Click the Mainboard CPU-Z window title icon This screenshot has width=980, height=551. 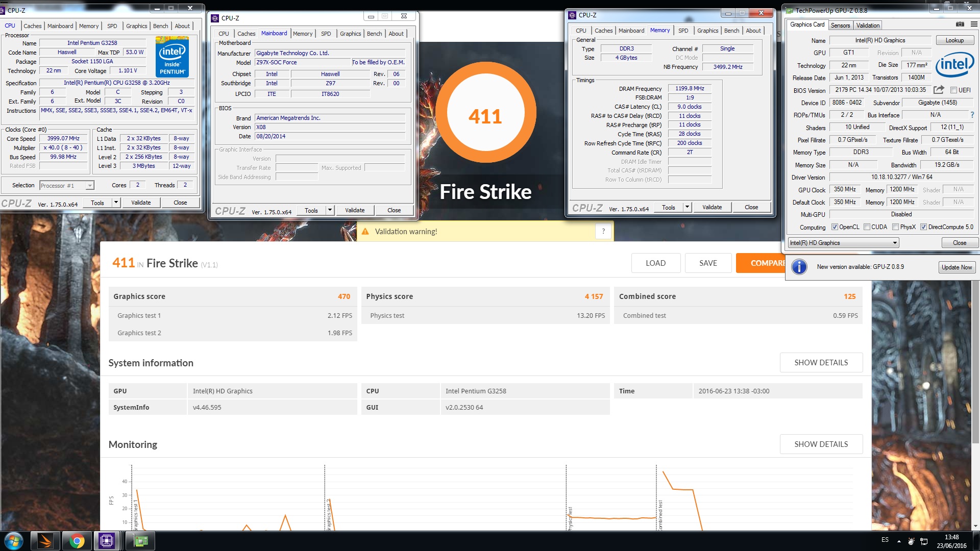215,18
